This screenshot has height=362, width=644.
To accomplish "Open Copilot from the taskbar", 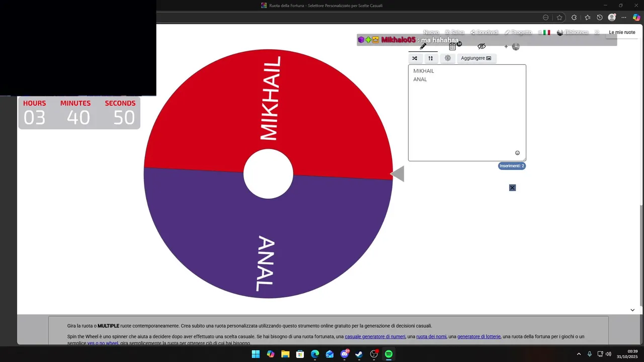I will pos(271,354).
